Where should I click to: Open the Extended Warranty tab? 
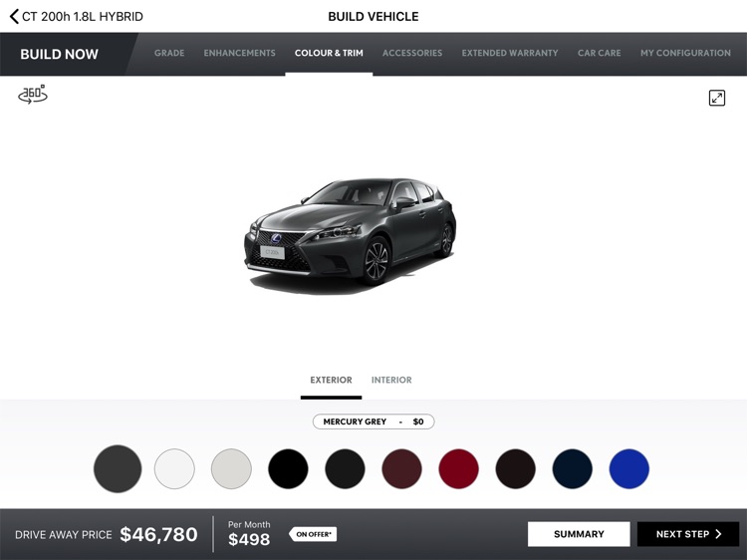click(x=510, y=53)
